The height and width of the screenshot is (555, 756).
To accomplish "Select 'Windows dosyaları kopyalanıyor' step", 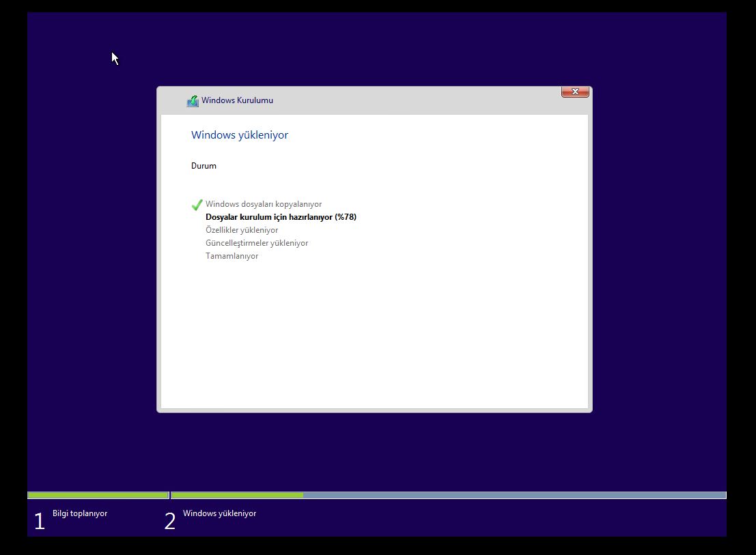I will point(263,204).
